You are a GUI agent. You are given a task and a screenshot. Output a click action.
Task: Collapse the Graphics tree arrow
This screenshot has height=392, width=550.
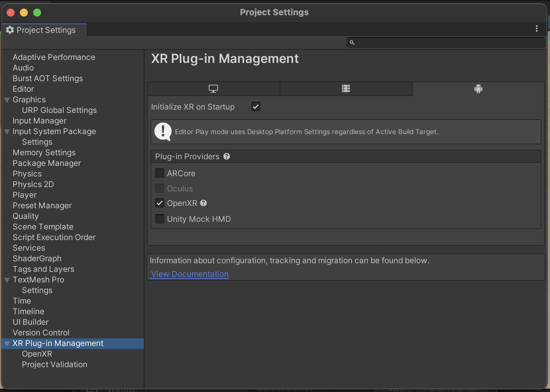[7, 100]
